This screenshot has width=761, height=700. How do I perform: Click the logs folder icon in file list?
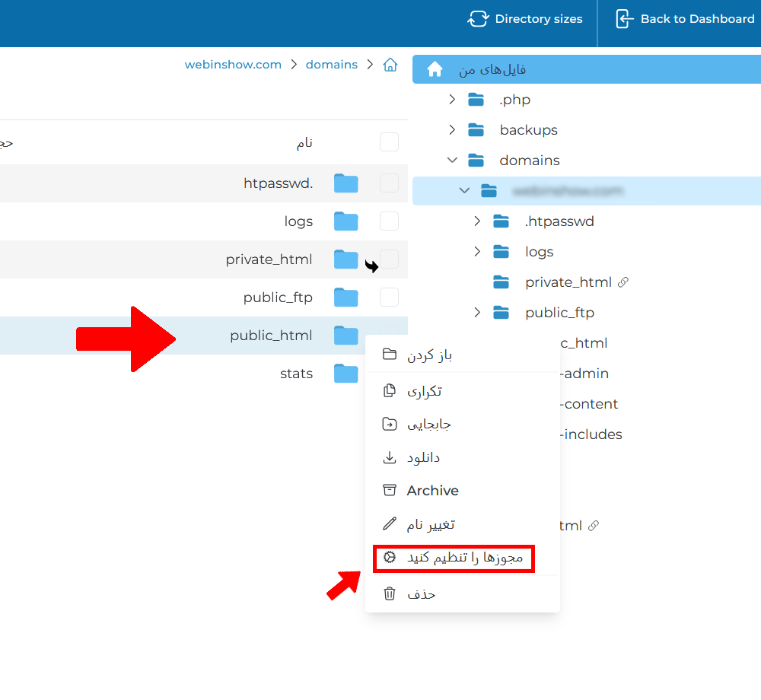(345, 221)
